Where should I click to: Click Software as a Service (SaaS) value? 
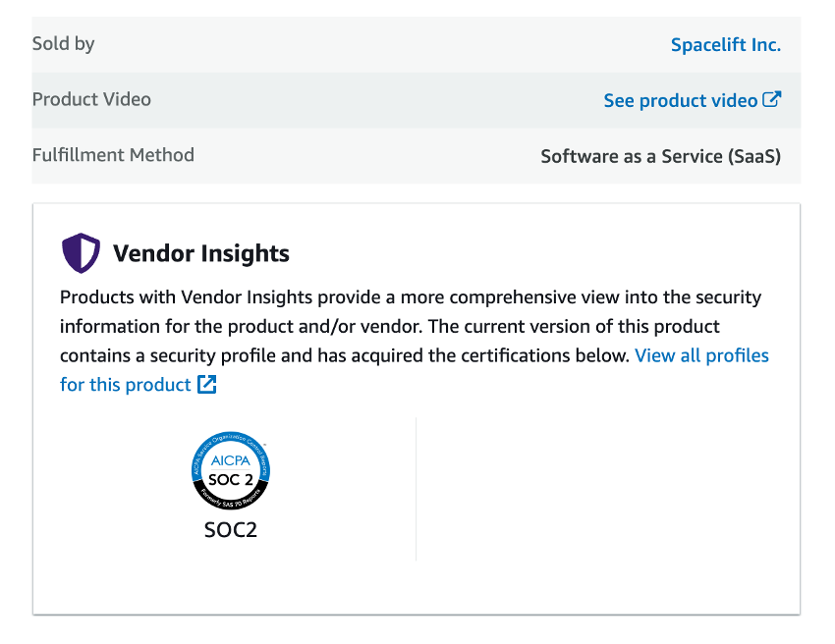point(660,156)
